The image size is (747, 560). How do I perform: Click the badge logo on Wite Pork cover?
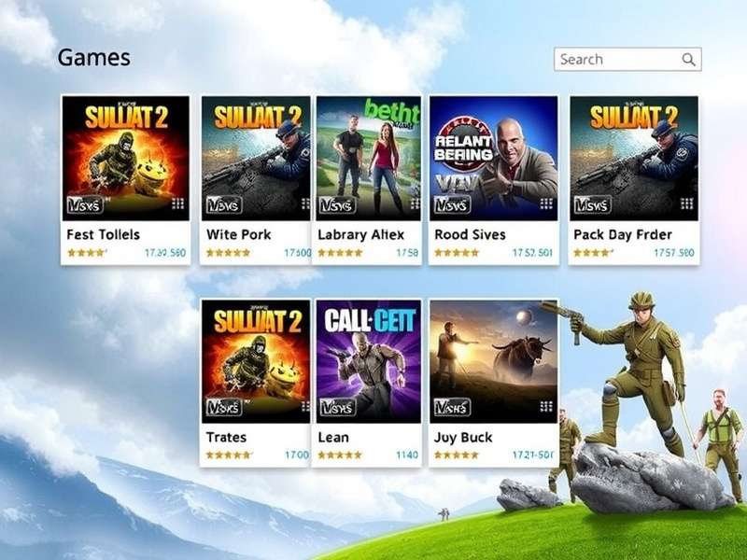click(224, 204)
